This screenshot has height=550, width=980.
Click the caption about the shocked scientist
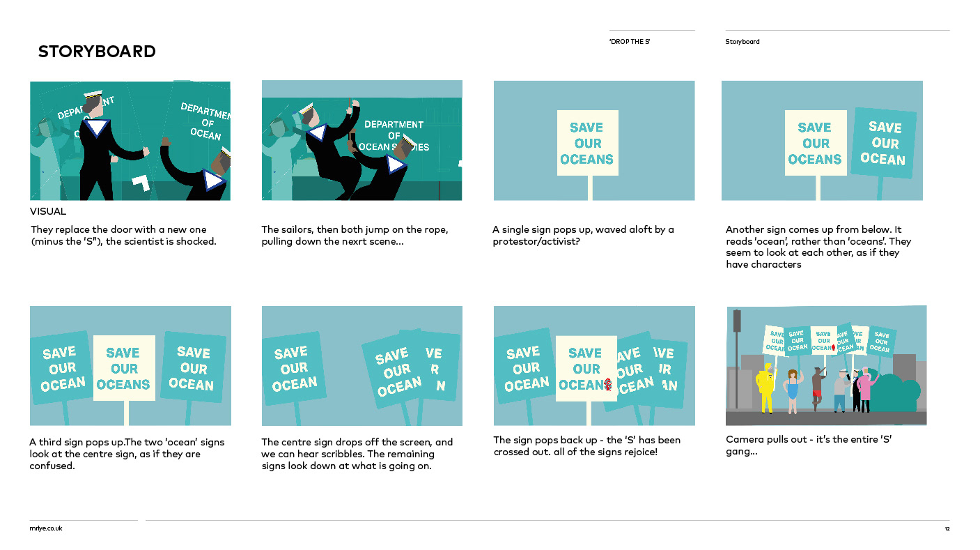point(124,236)
